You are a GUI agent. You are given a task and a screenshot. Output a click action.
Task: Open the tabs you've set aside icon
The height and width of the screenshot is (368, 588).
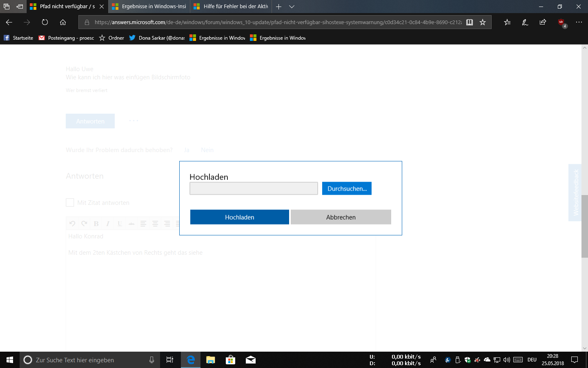[7, 7]
